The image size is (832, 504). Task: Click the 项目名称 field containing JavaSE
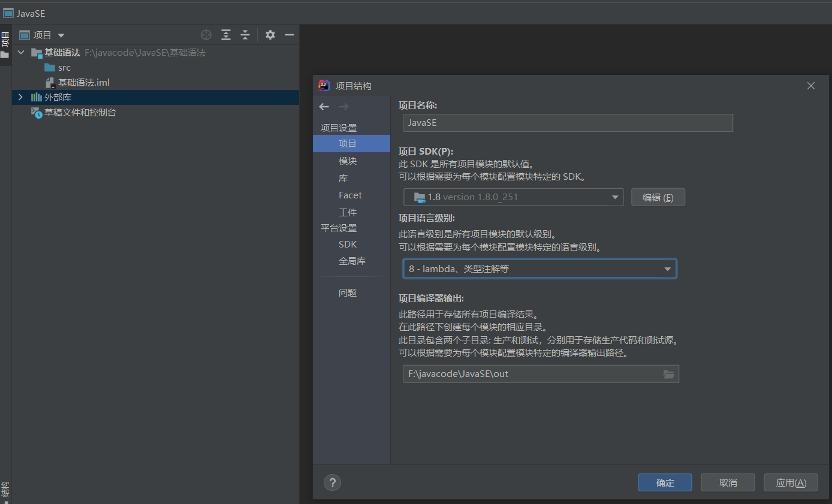tap(568, 123)
